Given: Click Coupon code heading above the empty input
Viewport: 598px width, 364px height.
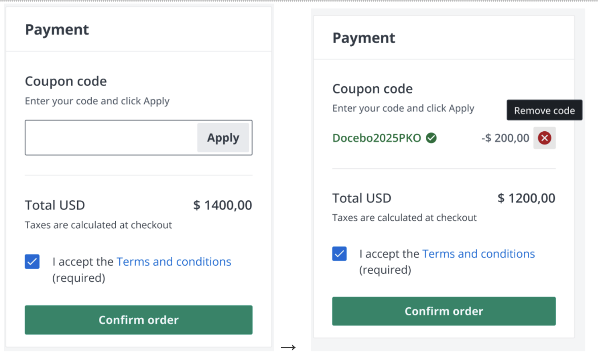Looking at the screenshot, I should [65, 81].
